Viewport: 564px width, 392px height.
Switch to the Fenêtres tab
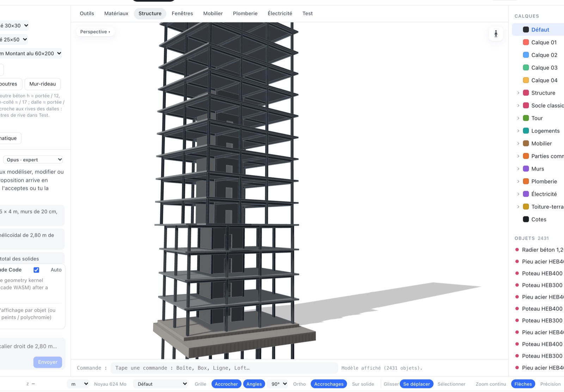[x=182, y=13]
